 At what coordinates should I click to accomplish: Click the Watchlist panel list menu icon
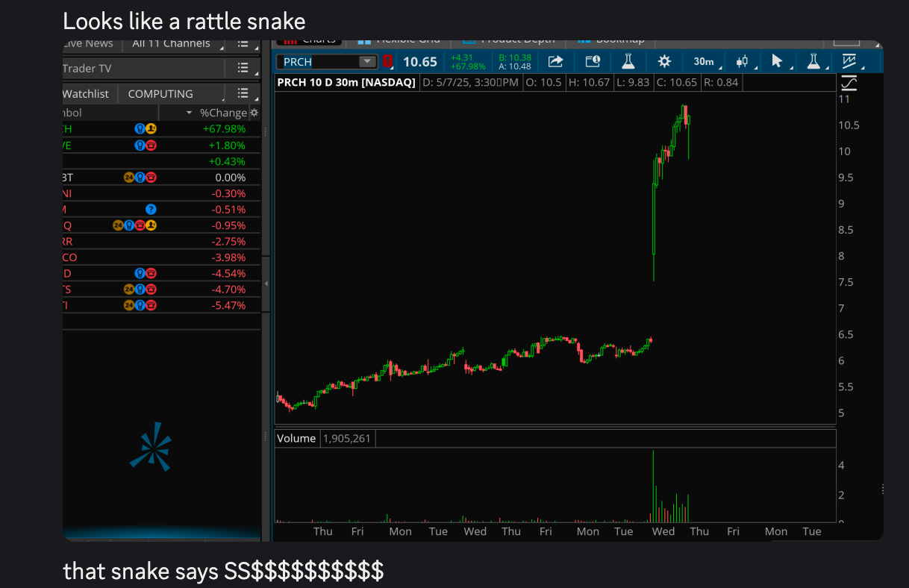[x=243, y=93]
